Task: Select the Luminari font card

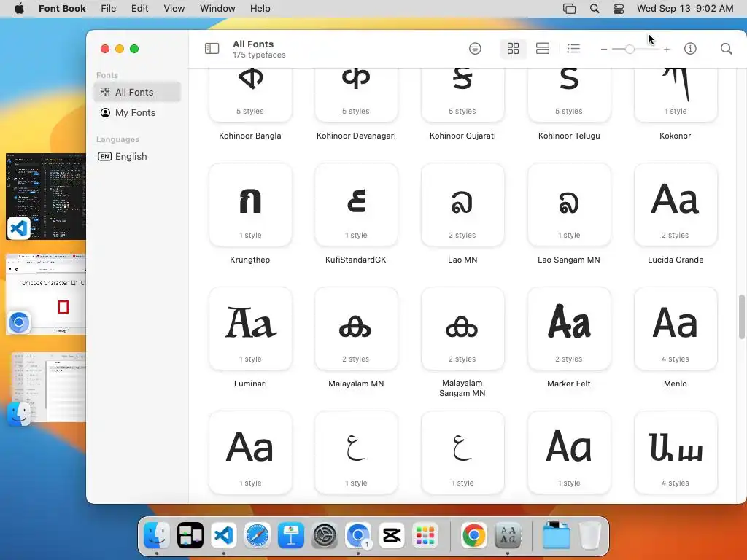Action: pyautogui.click(x=250, y=329)
